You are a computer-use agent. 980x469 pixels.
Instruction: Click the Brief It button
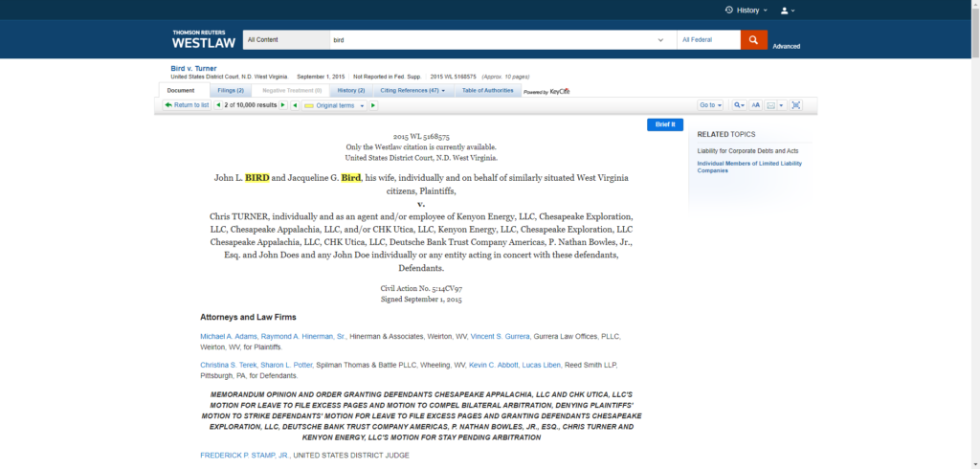[665, 124]
